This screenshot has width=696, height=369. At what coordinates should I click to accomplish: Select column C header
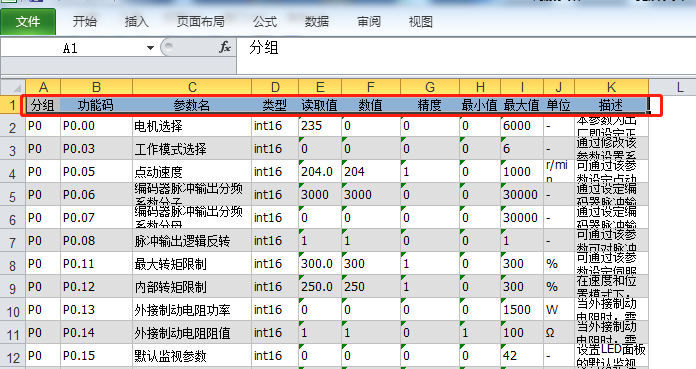tap(192, 87)
